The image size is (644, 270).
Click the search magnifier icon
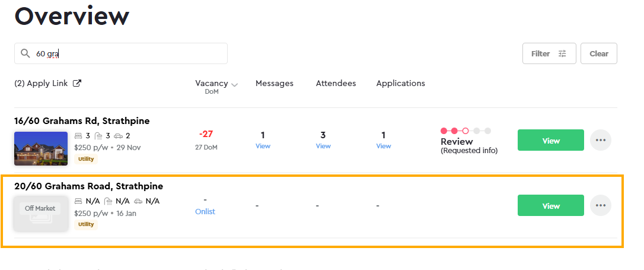pyautogui.click(x=25, y=53)
